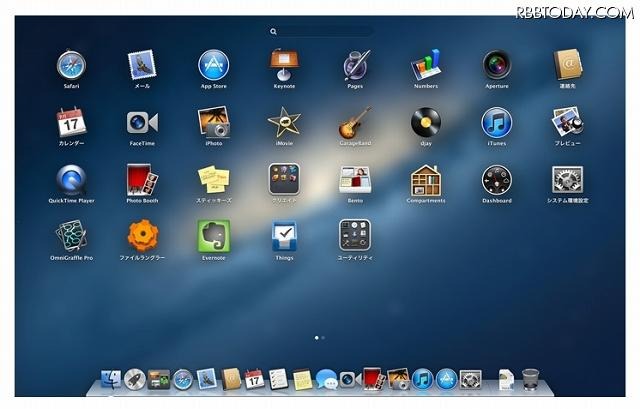Click the Launchpad search field

click(x=320, y=32)
